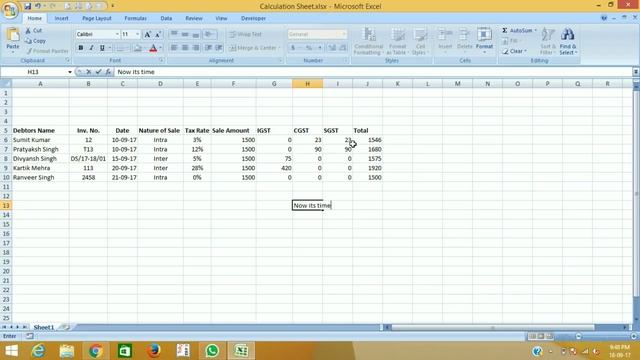
Task: Toggle underline formatting
Action: pyautogui.click(x=102, y=48)
